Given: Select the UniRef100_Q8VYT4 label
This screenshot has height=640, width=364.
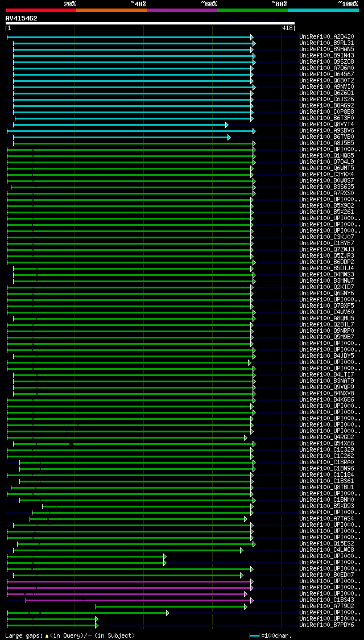Looking at the screenshot, I should point(326,124).
